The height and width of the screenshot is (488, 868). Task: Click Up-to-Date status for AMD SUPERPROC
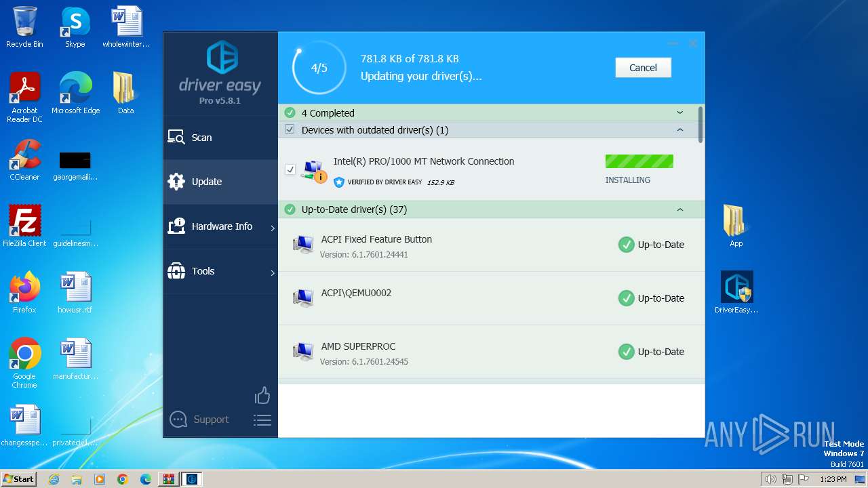pyautogui.click(x=652, y=352)
